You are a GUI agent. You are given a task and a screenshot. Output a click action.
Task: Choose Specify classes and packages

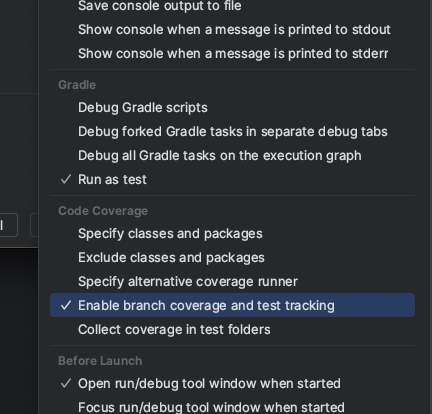(x=232, y=233)
